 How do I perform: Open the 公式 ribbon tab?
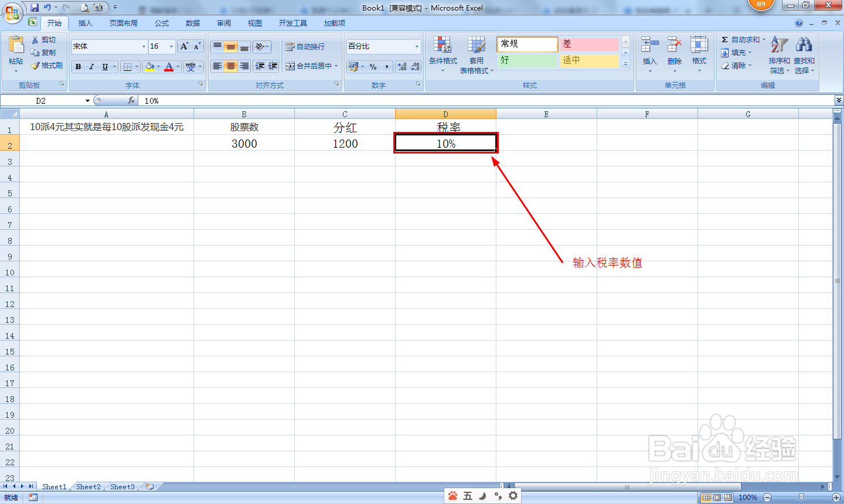(162, 23)
